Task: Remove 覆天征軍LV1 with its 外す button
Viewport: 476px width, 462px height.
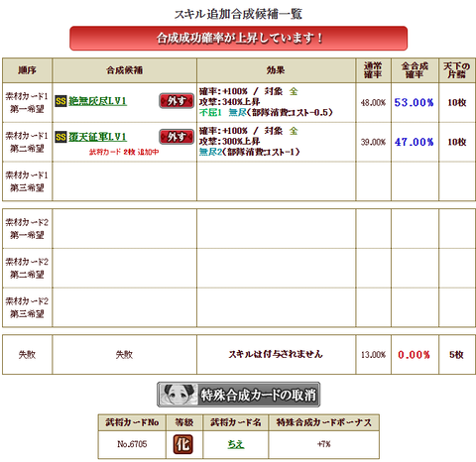Action: tap(177, 137)
